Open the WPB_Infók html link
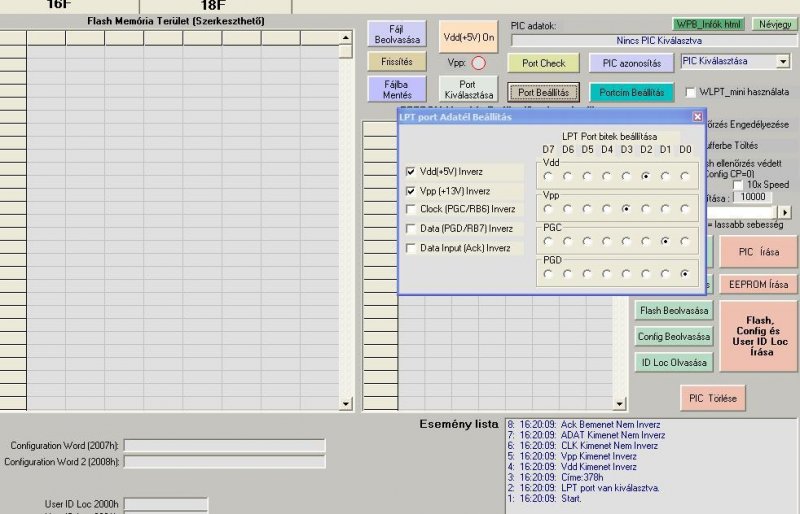The height and width of the screenshot is (514, 800). point(708,24)
